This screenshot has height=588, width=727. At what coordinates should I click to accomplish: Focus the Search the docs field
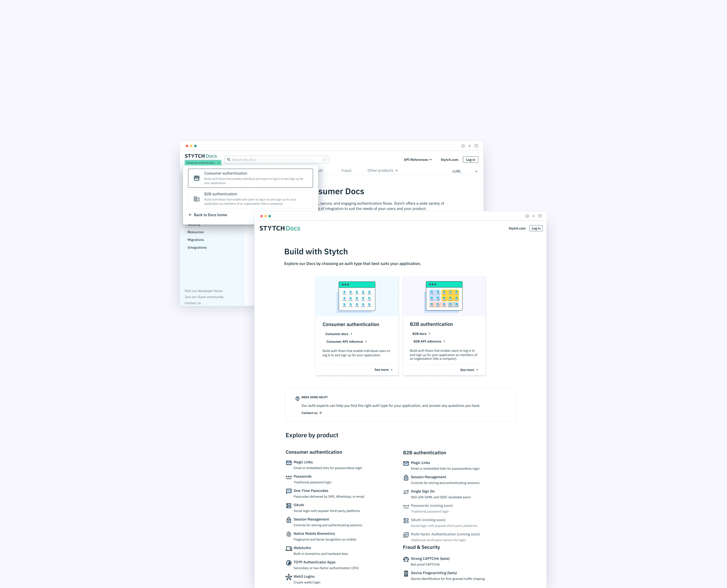pyautogui.click(x=277, y=160)
